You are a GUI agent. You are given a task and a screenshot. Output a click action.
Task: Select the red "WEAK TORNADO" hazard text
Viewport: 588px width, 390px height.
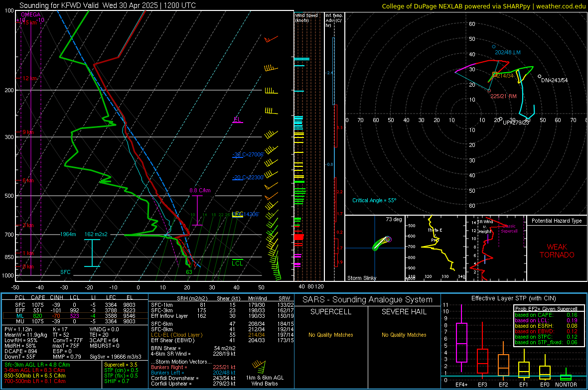coord(557,251)
